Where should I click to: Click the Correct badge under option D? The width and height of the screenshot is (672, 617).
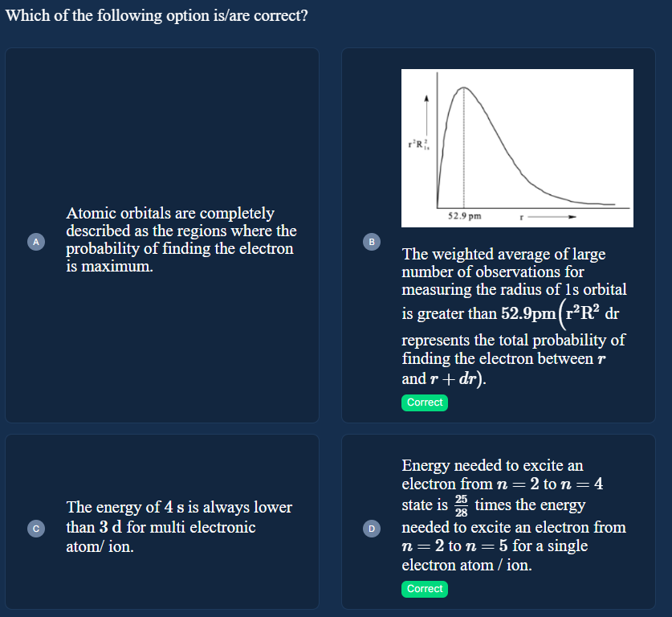coord(425,589)
